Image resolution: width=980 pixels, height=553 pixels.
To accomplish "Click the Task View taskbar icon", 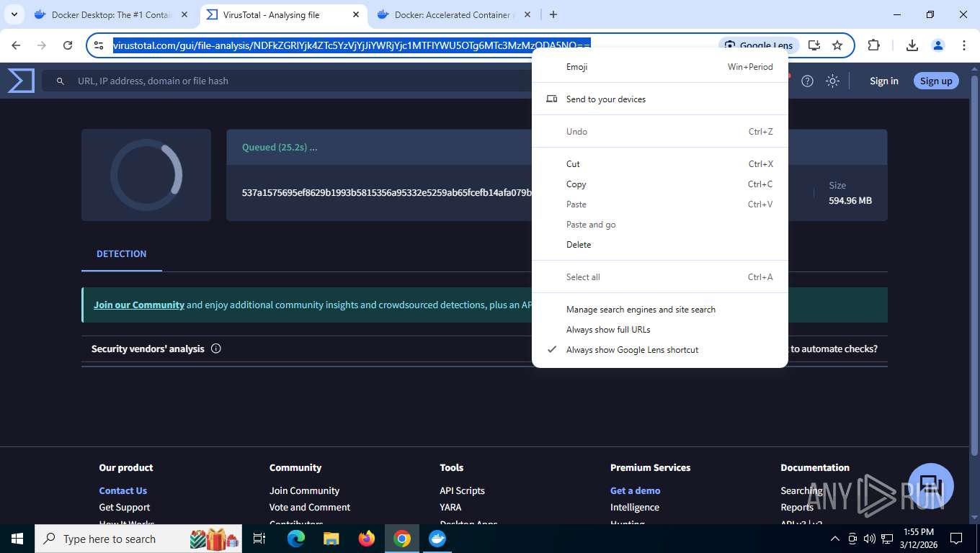I will point(259,539).
